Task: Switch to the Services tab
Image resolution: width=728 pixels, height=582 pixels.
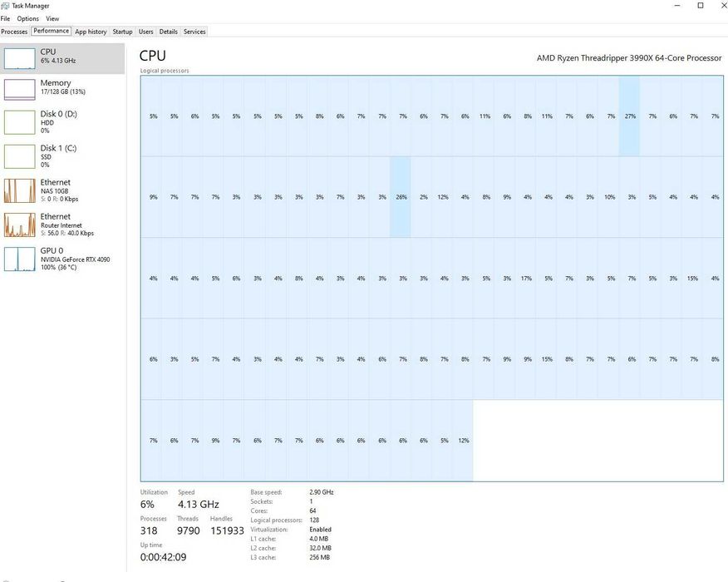Action: coord(194,32)
